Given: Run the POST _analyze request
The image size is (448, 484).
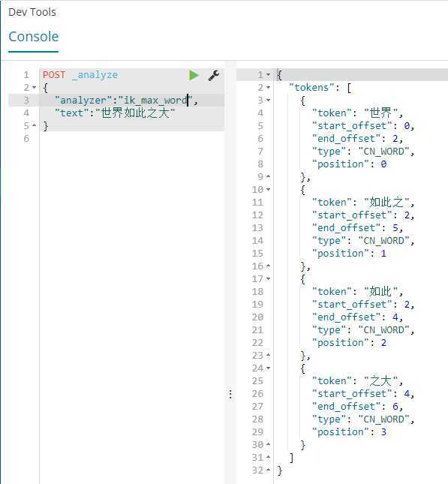Looking at the screenshot, I should click(194, 75).
